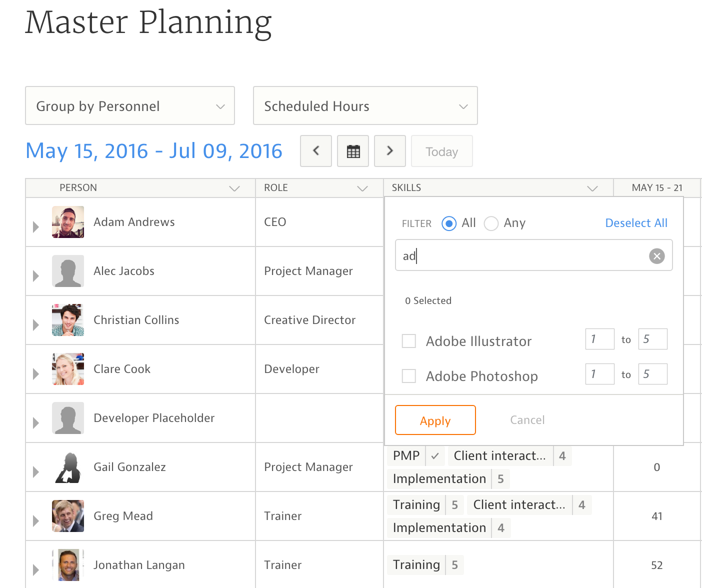This screenshot has height=588, width=702.
Task: Click the Deselect All link
Action: click(636, 223)
